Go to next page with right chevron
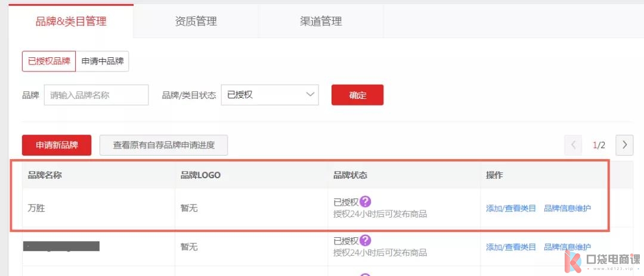The image size is (644, 276). 624,145
